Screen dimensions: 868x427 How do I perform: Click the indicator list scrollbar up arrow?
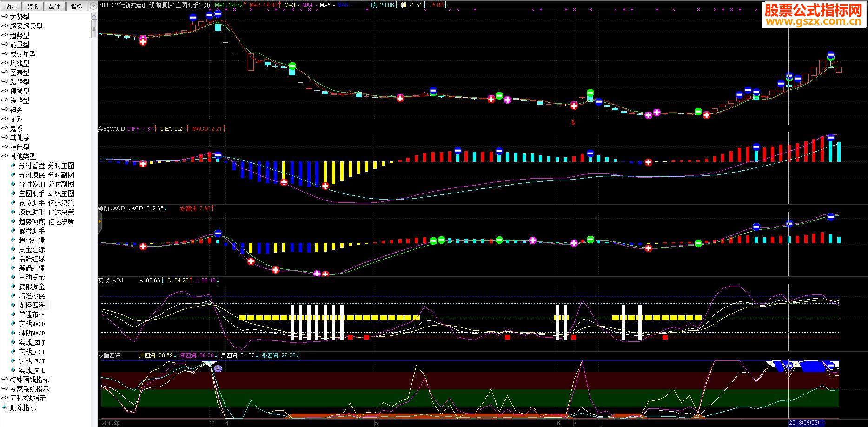click(94, 16)
